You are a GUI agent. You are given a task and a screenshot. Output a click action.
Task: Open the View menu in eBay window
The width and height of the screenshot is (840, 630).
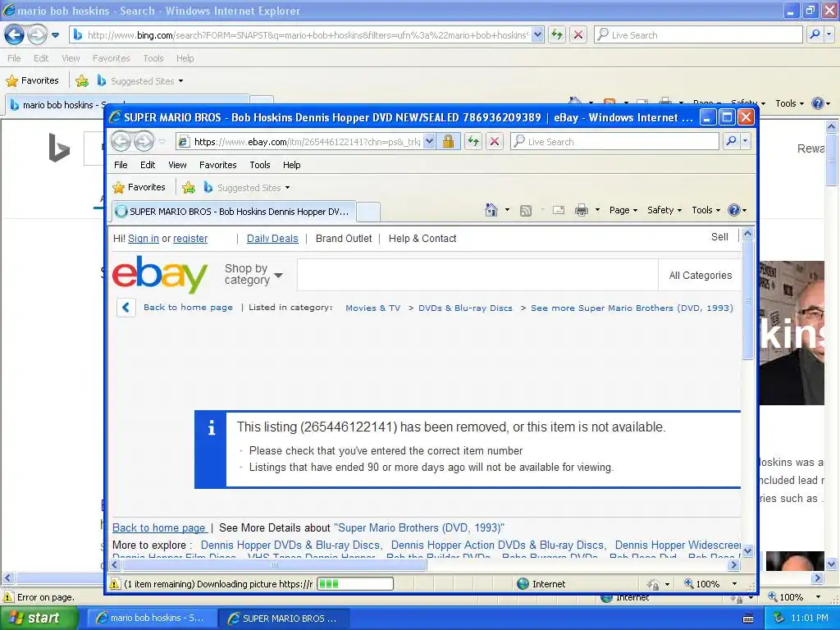pos(177,165)
